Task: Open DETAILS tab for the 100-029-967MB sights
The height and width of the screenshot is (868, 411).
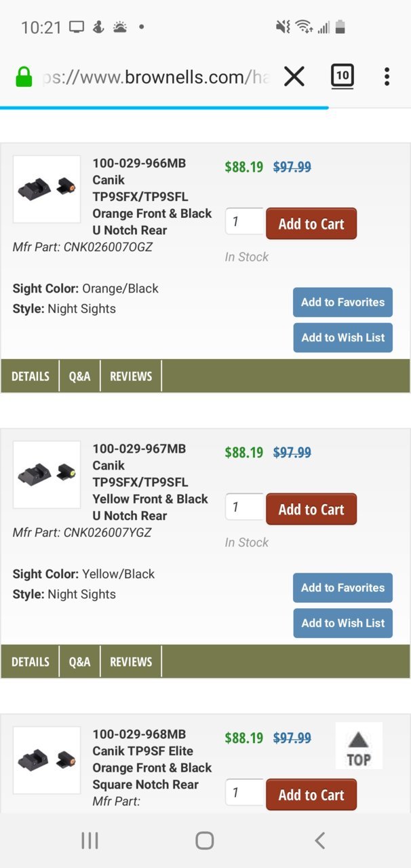Action: pos(31,662)
